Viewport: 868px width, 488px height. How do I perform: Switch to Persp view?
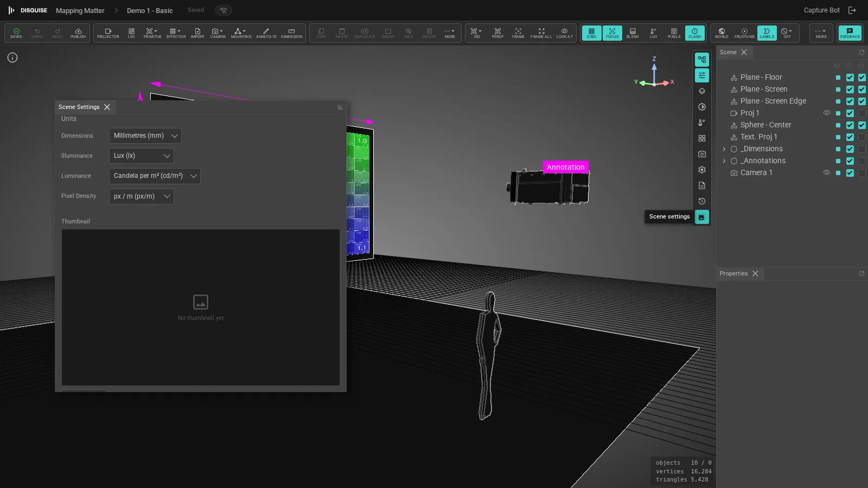pyautogui.click(x=497, y=33)
